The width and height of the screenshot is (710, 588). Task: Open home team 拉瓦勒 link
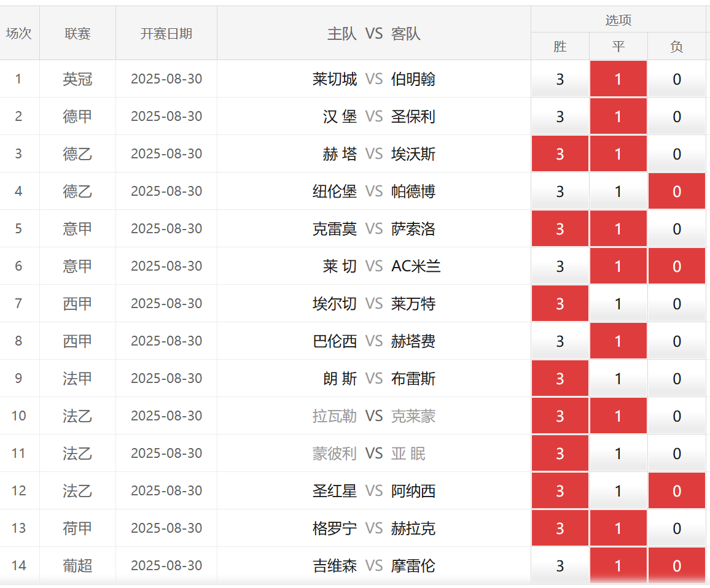click(x=335, y=416)
